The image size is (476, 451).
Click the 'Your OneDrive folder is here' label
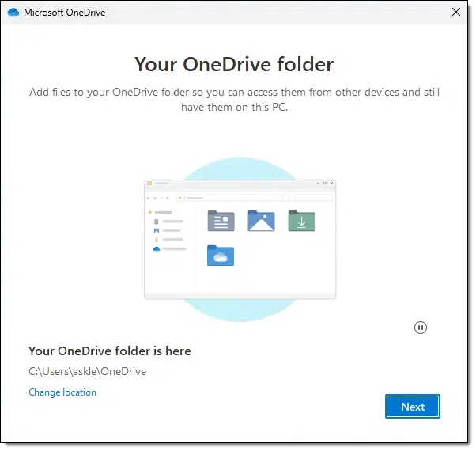click(110, 351)
